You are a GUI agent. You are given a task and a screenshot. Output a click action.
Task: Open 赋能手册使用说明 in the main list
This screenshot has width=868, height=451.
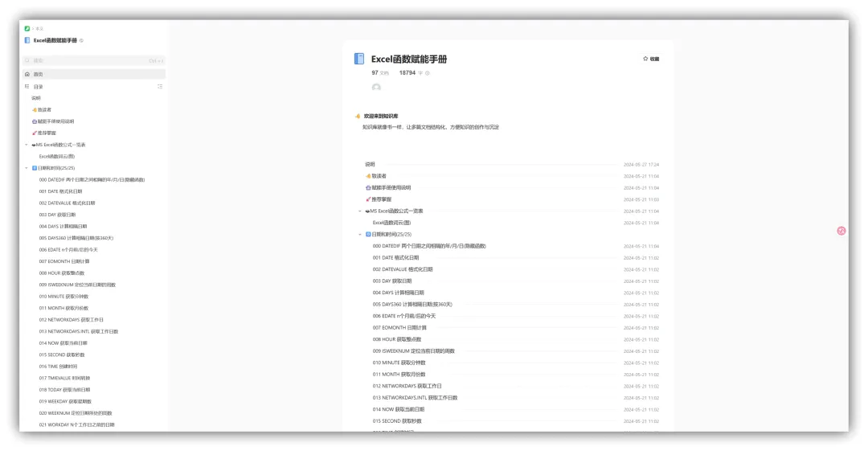coord(388,188)
